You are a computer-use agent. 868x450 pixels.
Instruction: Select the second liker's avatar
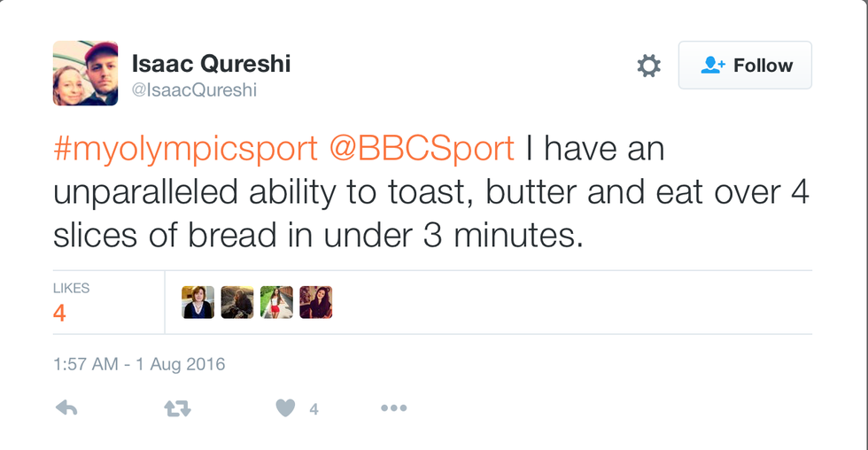pyautogui.click(x=237, y=302)
